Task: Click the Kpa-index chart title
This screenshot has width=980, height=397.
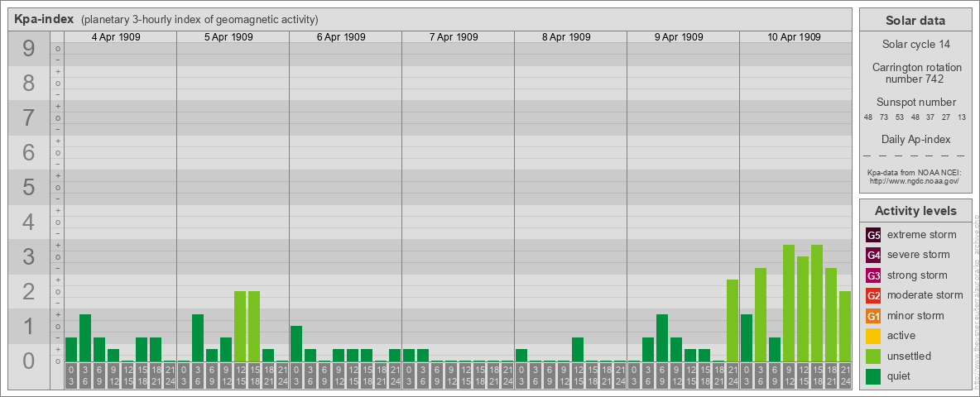Action: click(44, 19)
